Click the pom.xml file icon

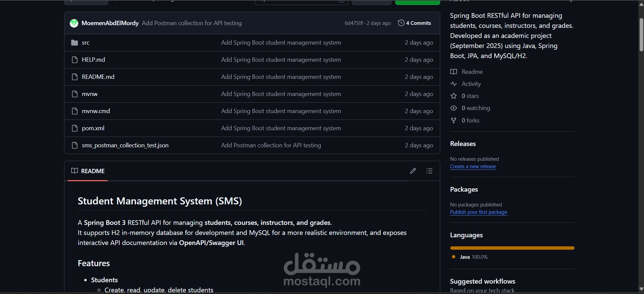click(x=75, y=128)
